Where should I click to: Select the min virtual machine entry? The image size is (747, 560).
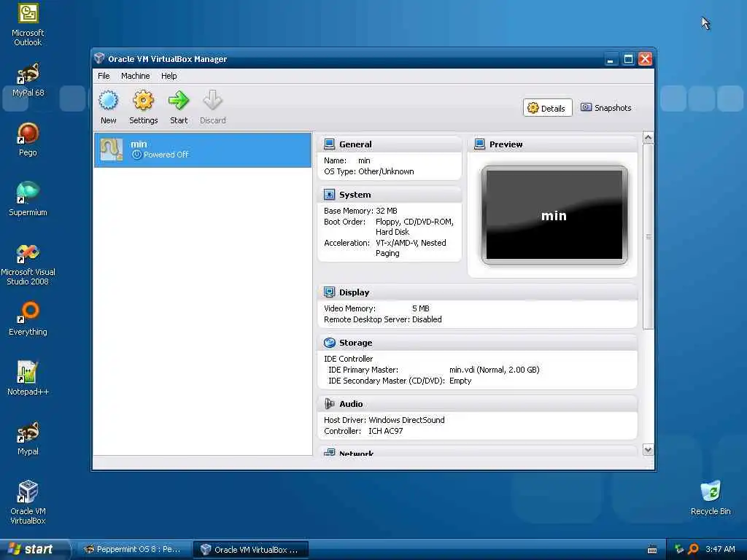pyautogui.click(x=203, y=150)
